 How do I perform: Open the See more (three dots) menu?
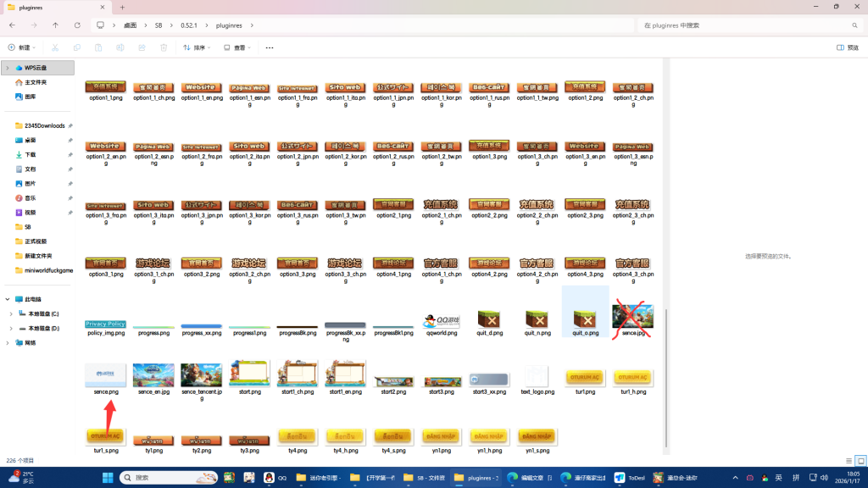[270, 47]
